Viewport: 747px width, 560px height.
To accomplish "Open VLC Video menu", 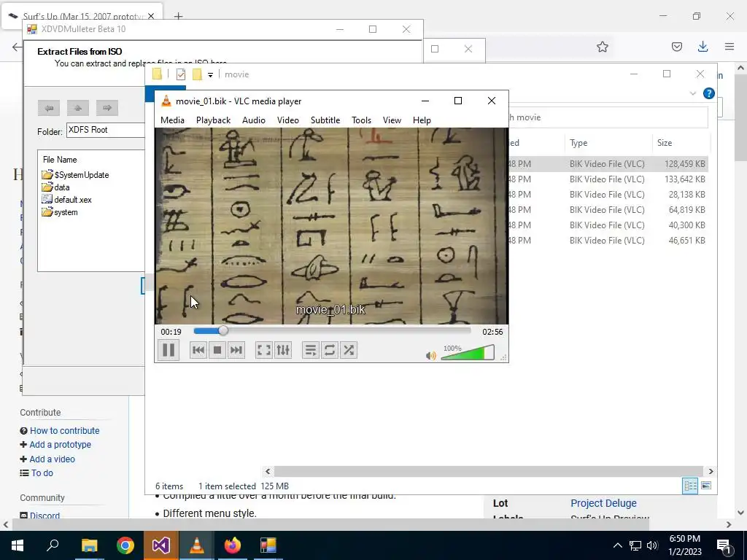I will point(287,120).
